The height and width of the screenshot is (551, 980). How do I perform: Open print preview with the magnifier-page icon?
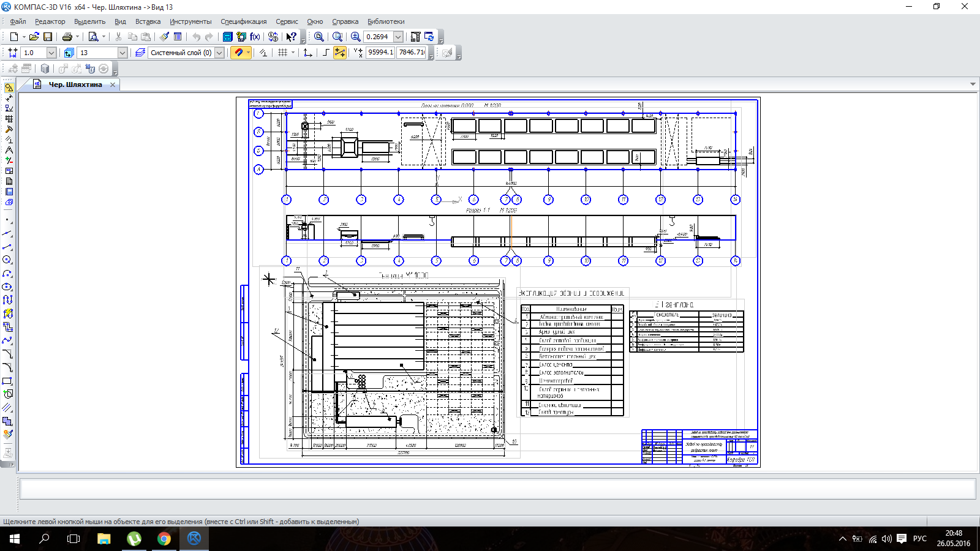[x=93, y=37]
